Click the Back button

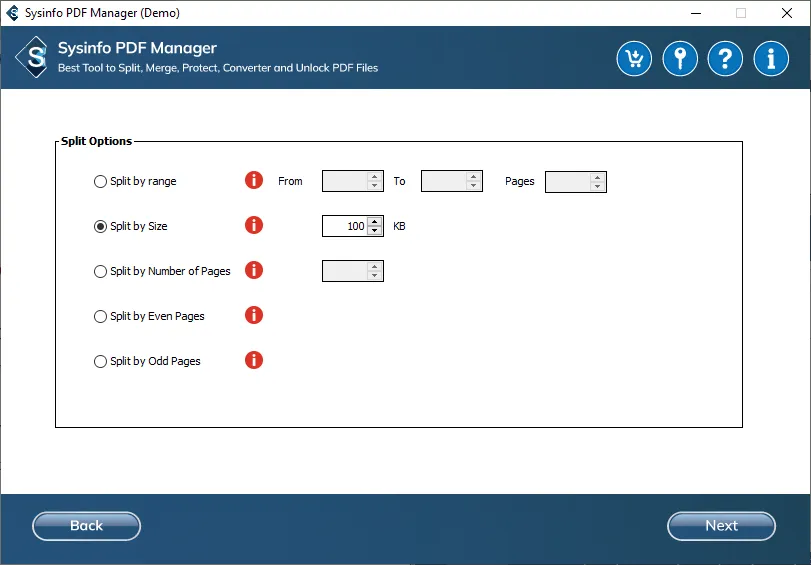86,526
